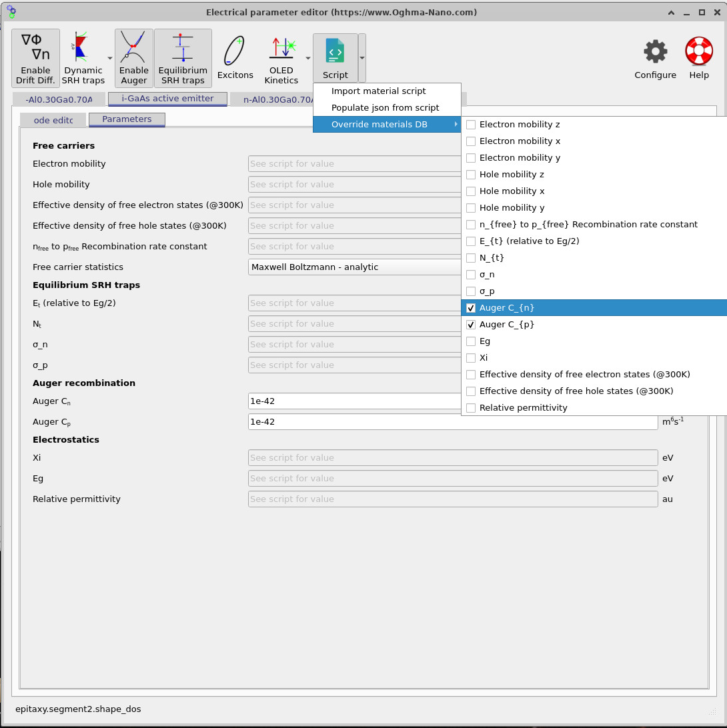Image resolution: width=727 pixels, height=728 pixels.
Task: Choose Import material script menu entry
Action: (x=387, y=91)
